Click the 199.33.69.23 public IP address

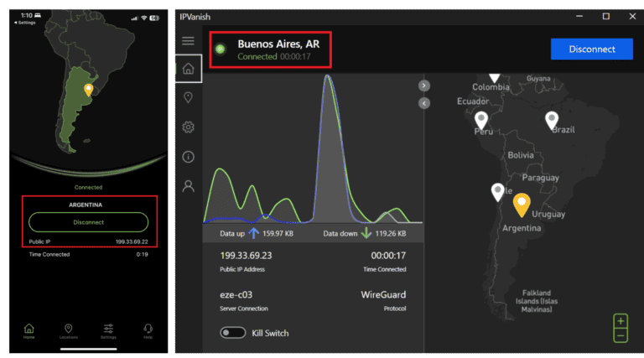click(246, 256)
